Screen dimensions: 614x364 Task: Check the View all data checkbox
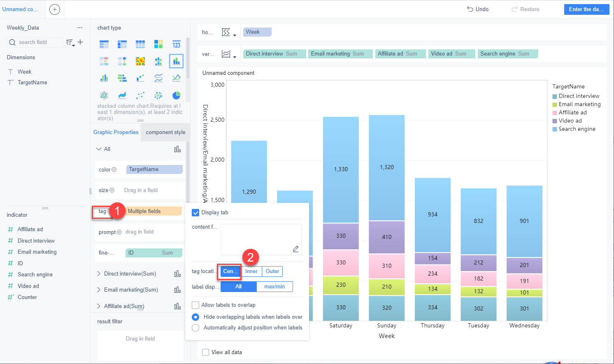tap(206, 352)
